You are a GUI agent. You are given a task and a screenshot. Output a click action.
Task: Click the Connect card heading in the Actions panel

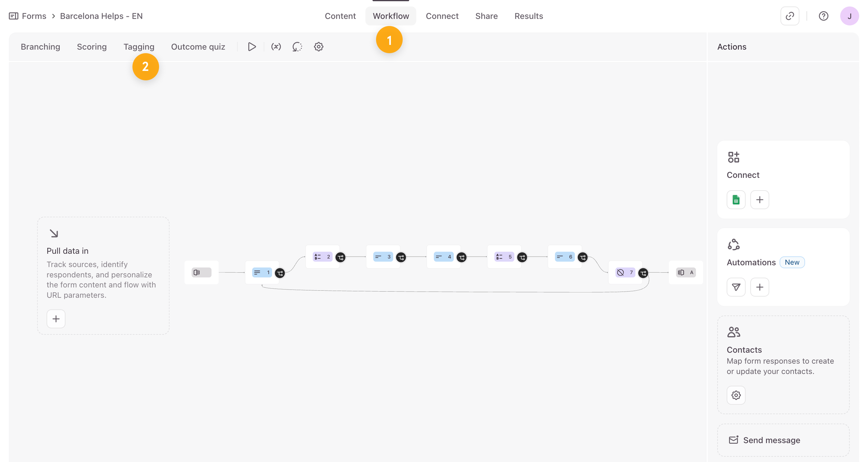tap(743, 175)
